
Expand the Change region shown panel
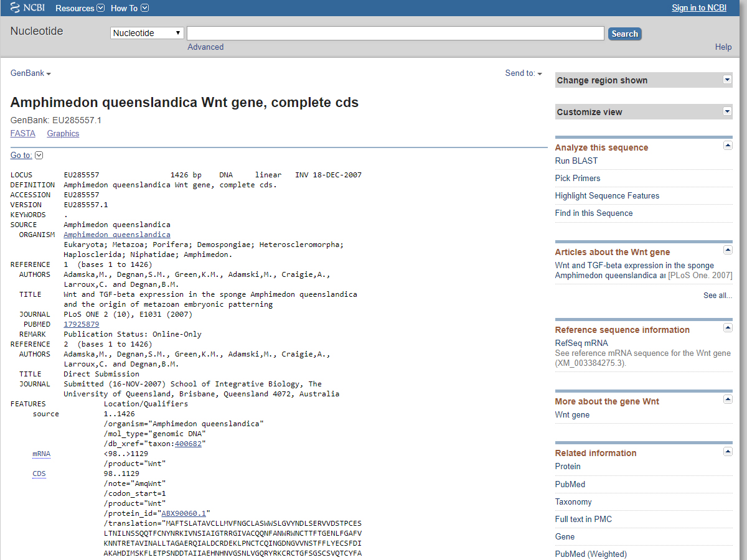pos(726,80)
